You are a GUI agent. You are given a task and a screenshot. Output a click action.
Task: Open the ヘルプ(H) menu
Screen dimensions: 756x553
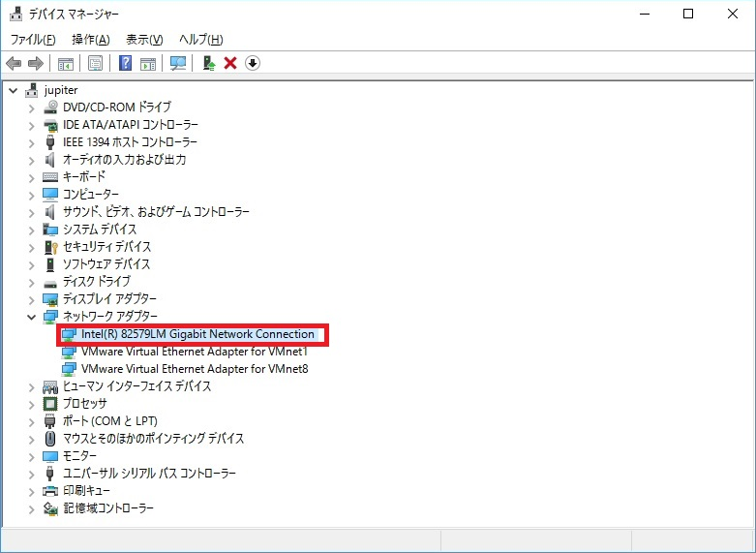201,40
